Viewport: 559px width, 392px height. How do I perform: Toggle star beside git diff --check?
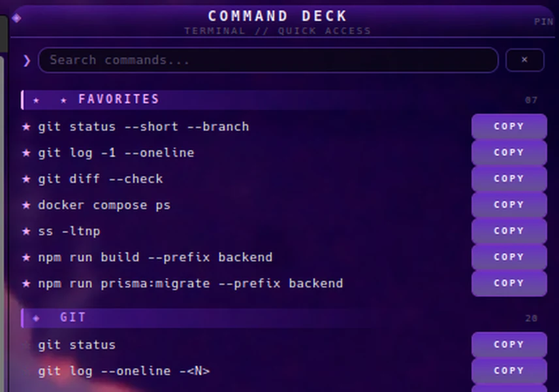point(26,179)
